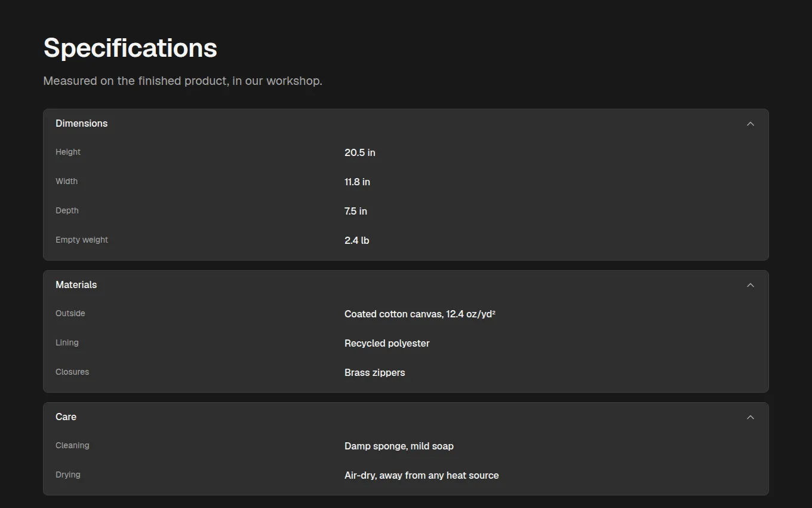Click the Height label

[68, 152]
